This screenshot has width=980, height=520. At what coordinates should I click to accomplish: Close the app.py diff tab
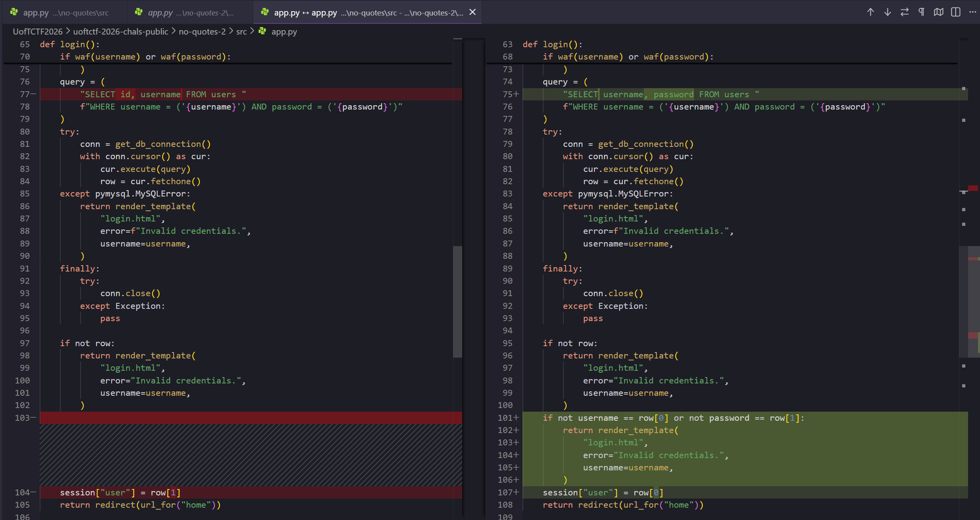pos(473,12)
